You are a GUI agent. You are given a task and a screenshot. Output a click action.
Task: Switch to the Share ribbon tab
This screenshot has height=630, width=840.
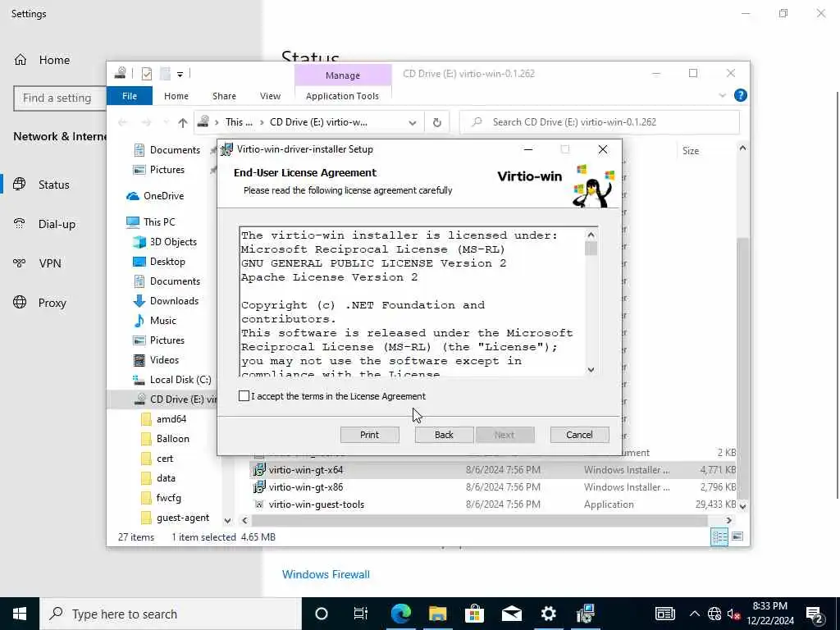tap(224, 96)
